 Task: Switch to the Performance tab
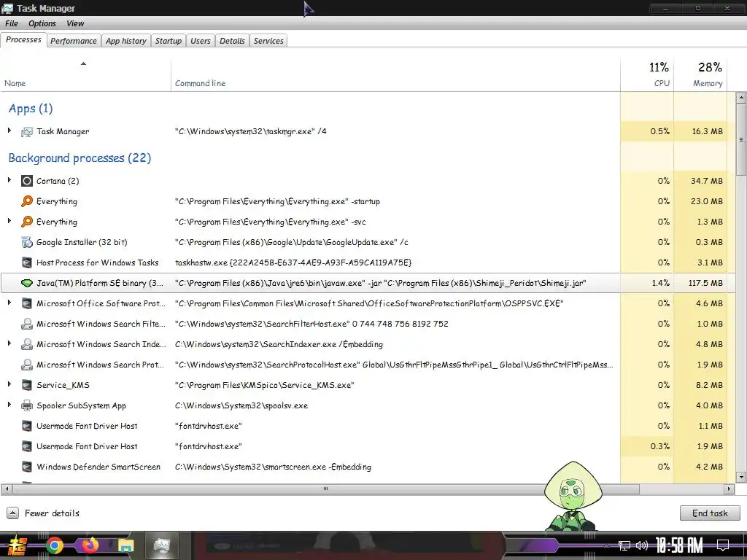[x=74, y=41]
